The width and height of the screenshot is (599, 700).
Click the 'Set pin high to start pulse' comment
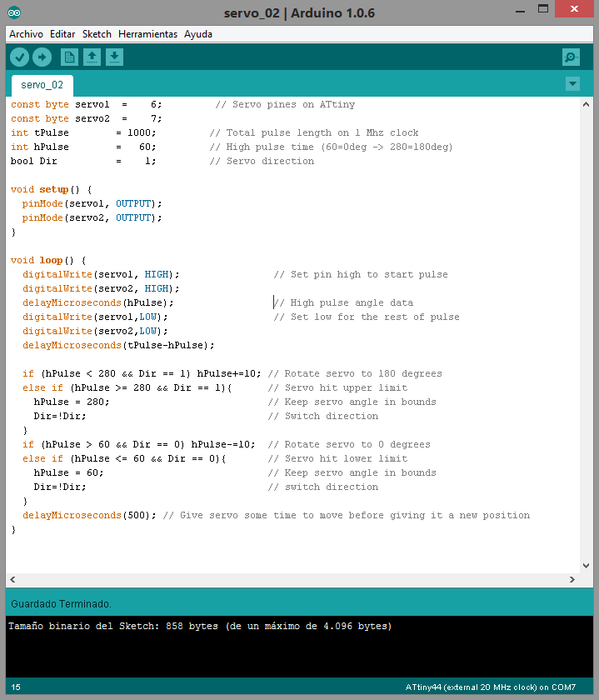pos(361,274)
